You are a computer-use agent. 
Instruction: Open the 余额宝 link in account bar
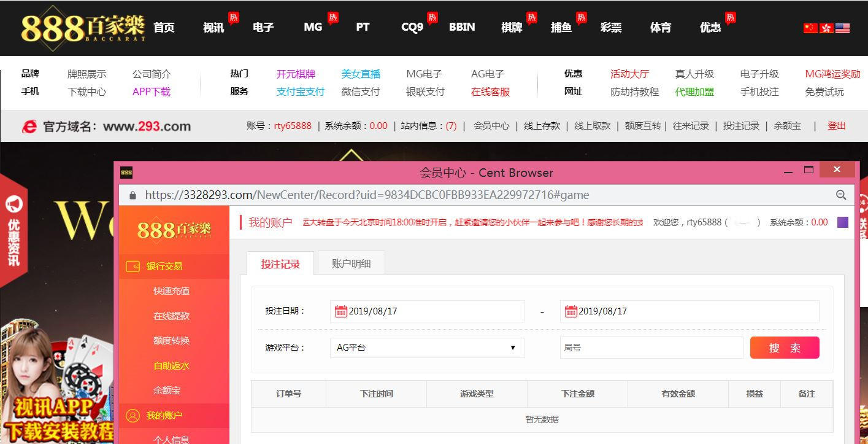point(787,126)
